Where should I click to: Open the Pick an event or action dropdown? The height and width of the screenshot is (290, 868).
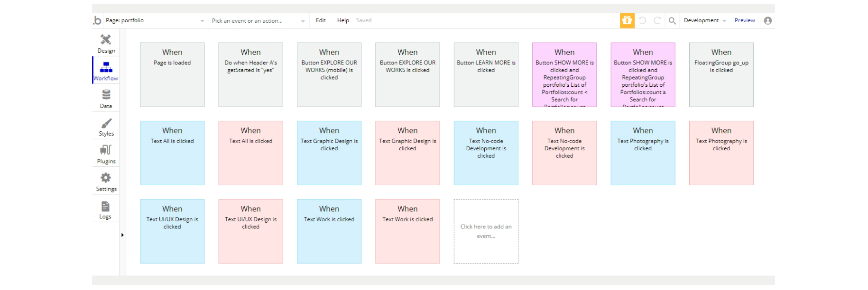click(303, 21)
